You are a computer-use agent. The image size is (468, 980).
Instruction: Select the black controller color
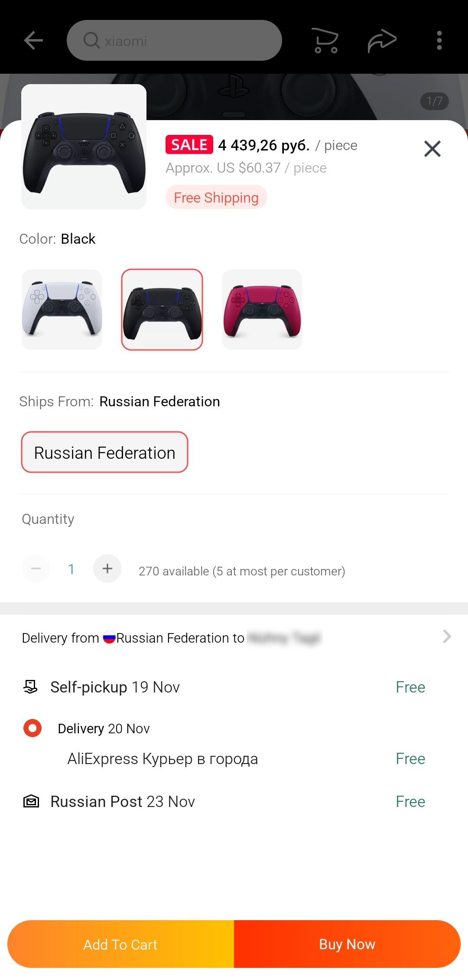coord(162,310)
